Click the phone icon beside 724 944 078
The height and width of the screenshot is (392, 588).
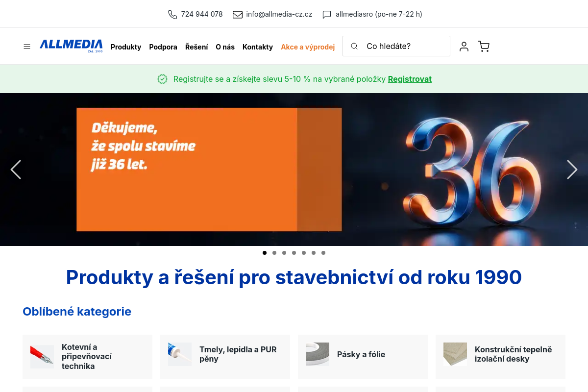(x=172, y=15)
